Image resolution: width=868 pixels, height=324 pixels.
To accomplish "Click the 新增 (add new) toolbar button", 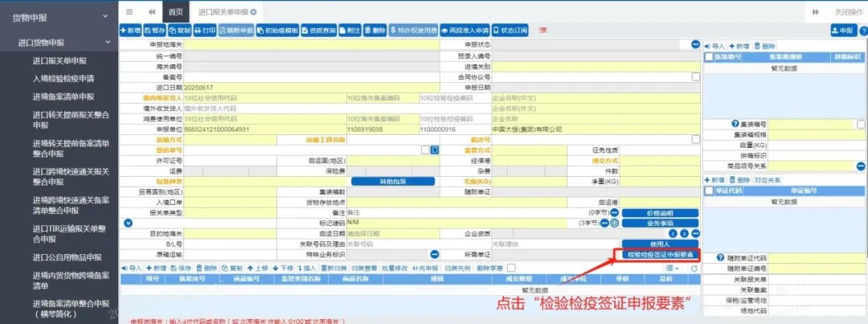I will coord(130,30).
